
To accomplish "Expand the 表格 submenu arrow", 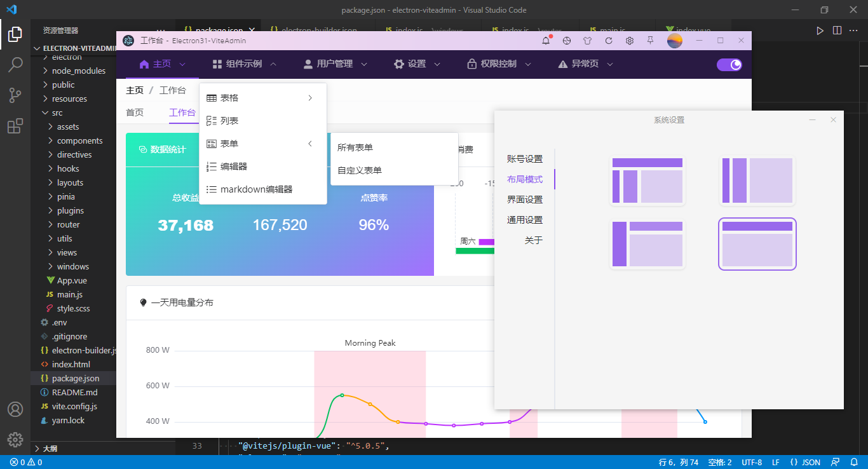I will tap(309, 98).
